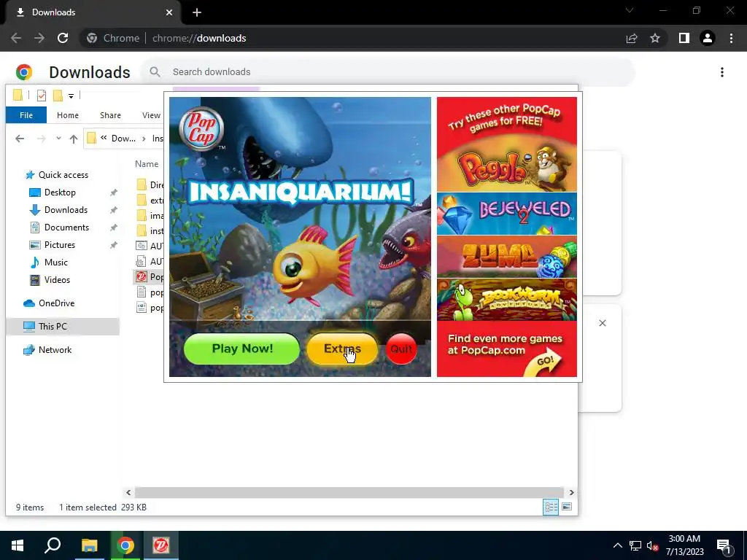The image size is (747, 560).
Task: Expand the hidden path chevron in address bar
Action: [104, 138]
